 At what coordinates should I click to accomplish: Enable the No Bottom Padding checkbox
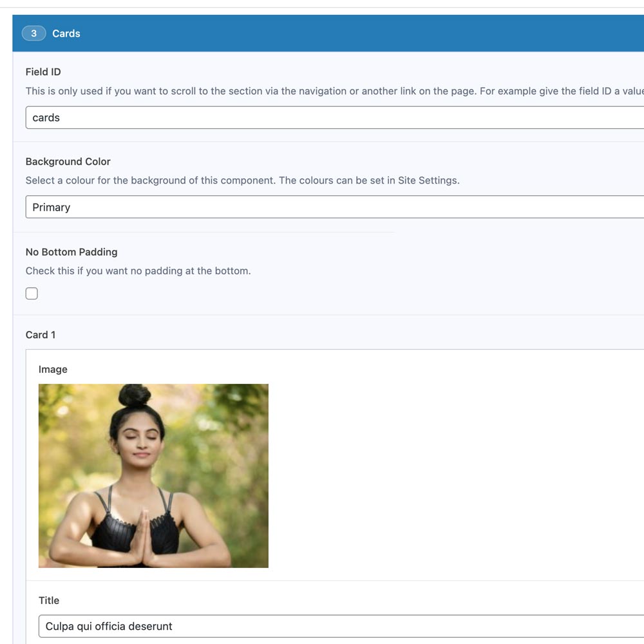[32, 293]
